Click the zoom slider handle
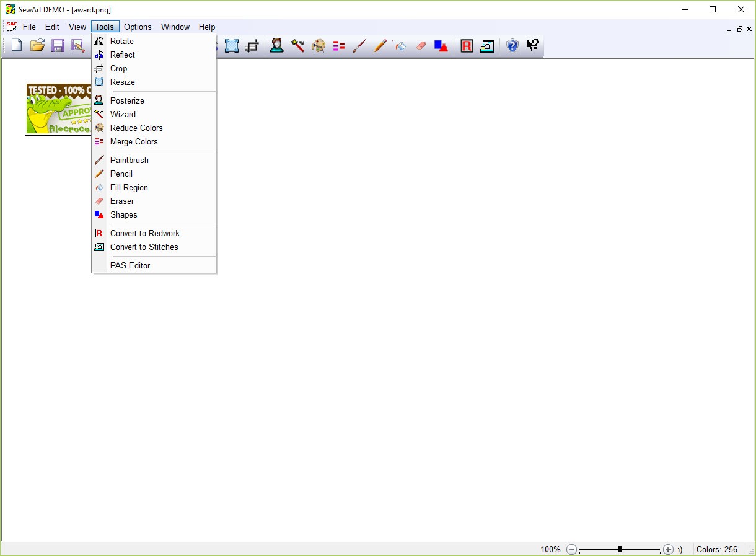Viewport: 756px width, 556px height. [620, 549]
